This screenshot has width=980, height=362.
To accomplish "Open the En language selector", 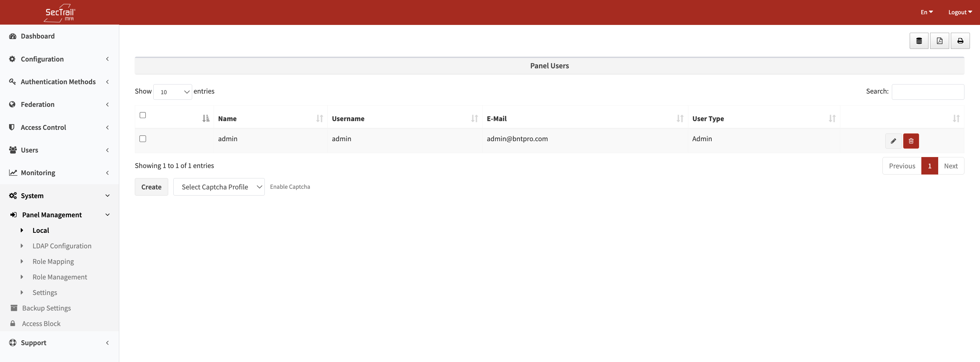I will [926, 12].
